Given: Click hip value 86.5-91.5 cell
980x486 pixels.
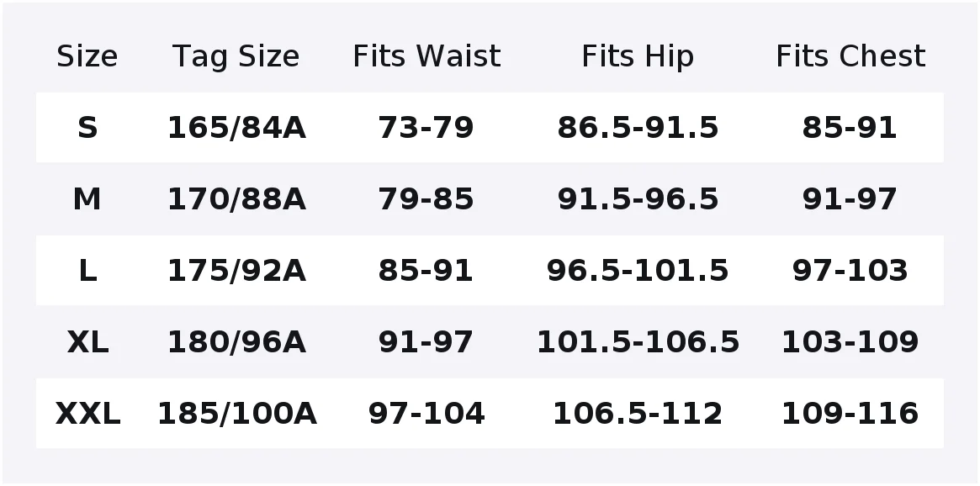Looking at the screenshot, I should coord(638,128).
